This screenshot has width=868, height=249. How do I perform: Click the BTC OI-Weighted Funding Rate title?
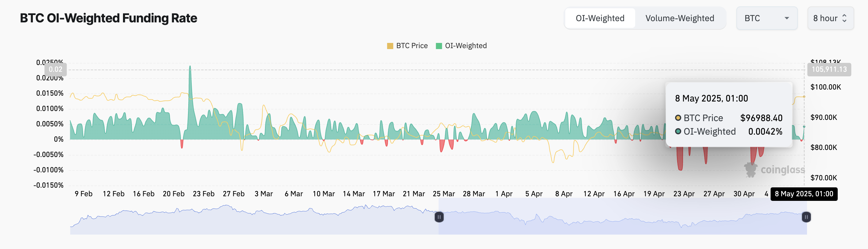pos(109,18)
